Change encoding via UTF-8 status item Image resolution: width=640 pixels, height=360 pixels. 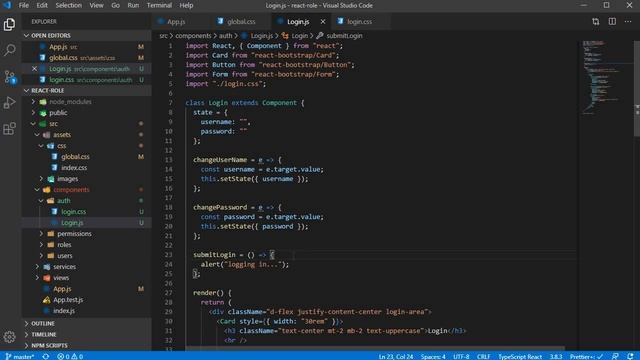tap(461, 356)
